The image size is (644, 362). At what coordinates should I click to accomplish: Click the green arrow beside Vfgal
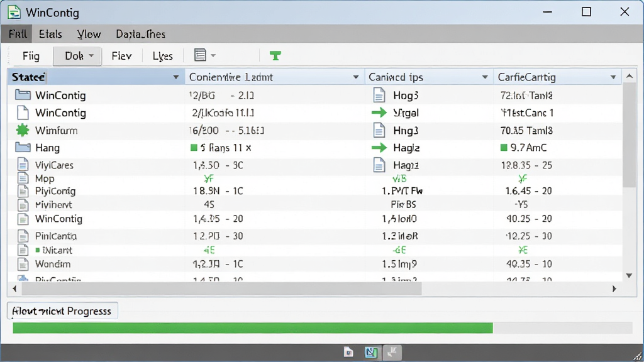[379, 112]
